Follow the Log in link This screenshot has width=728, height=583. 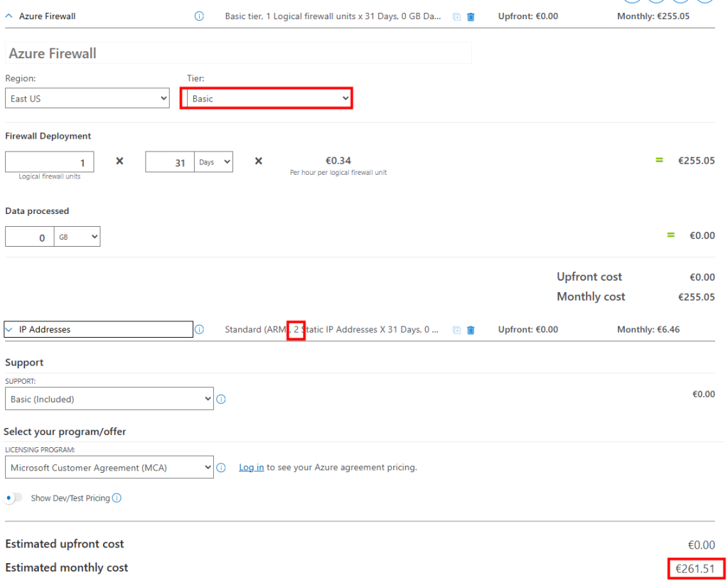tap(251, 467)
